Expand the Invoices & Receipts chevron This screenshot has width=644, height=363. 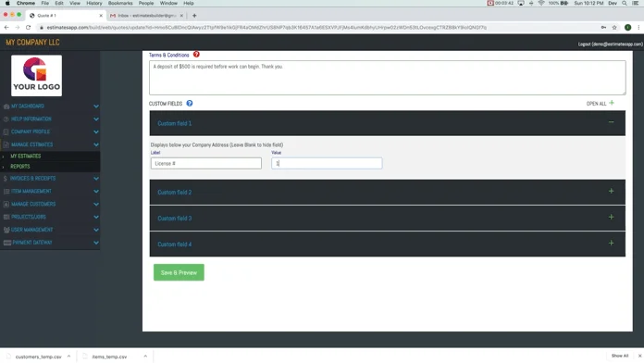click(x=96, y=179)
